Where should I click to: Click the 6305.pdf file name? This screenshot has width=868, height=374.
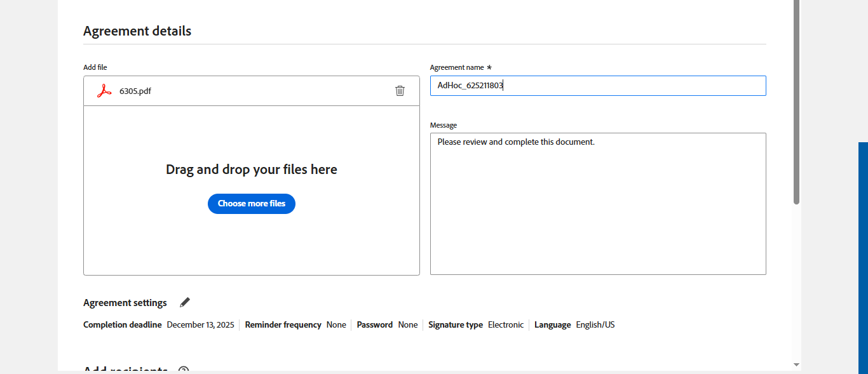coord(135,91)
